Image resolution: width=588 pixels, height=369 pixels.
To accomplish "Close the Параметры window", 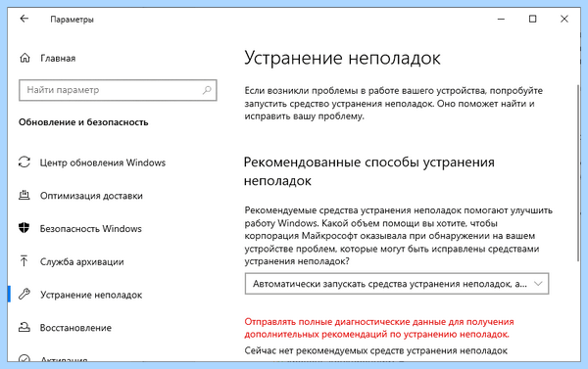I will tap(564, 19).
